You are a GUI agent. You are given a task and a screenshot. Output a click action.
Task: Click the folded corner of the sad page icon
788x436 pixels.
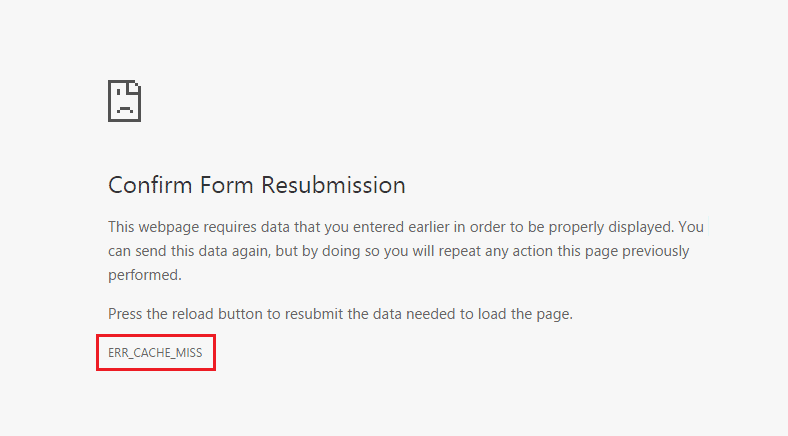pos(135,87)
